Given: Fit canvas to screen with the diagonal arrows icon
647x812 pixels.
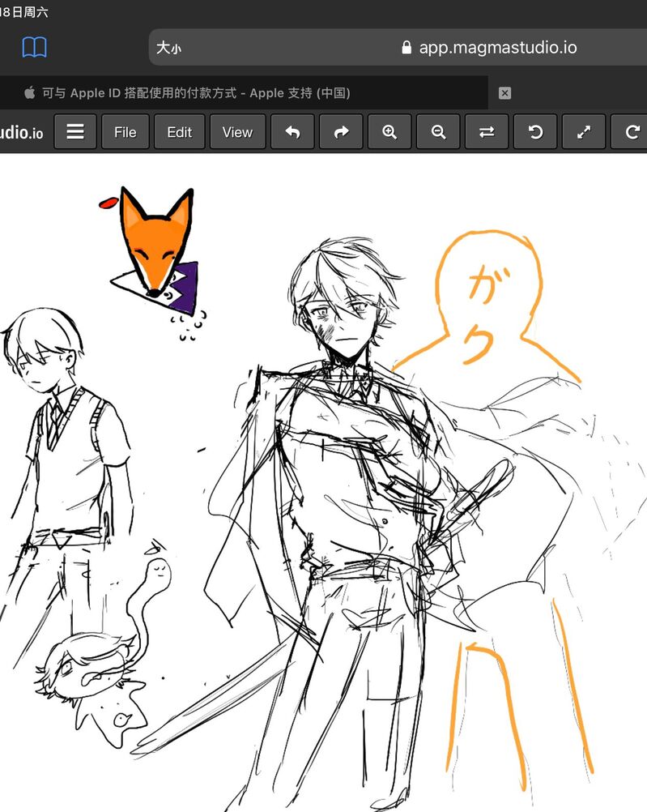Looking at the screenshot, I should pos(584,132).
